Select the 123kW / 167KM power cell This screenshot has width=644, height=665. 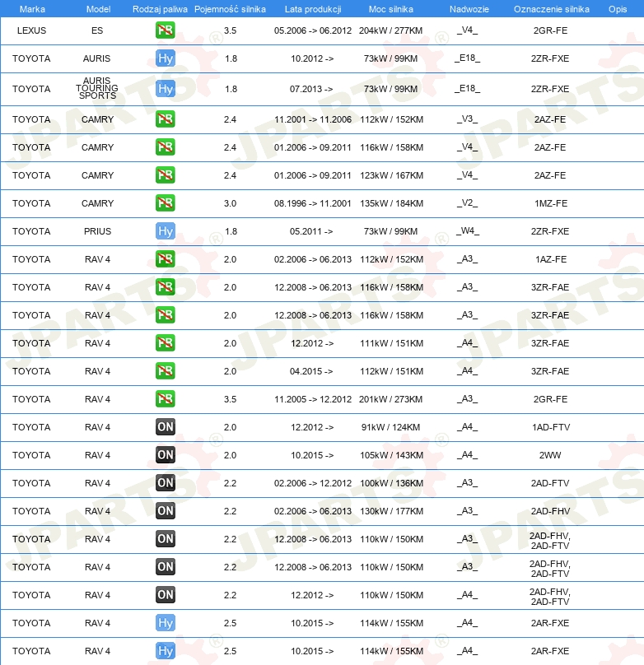tap(391, 175)
